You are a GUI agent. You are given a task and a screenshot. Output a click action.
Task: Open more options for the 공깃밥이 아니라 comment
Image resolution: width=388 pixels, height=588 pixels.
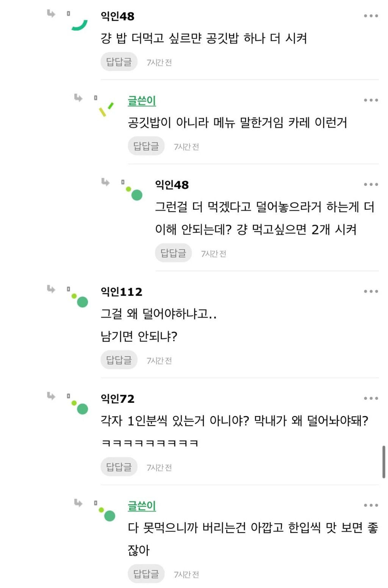tap(371, 100)
